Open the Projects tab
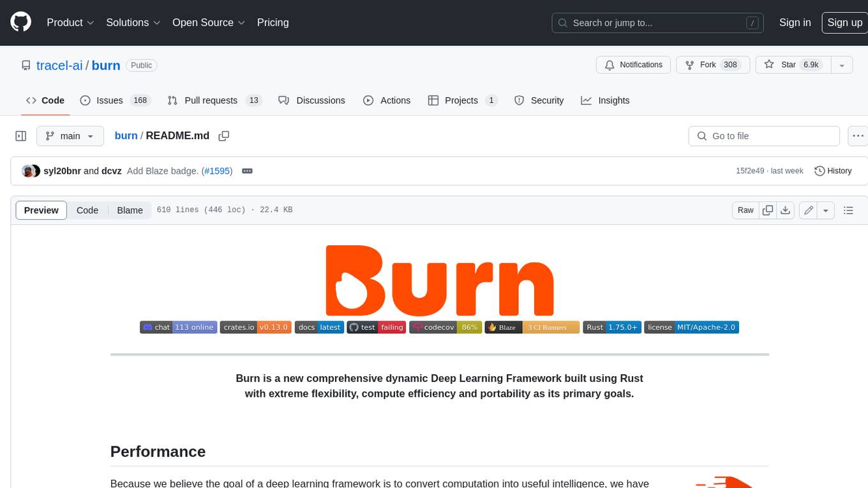Image resolution: width=868 pixels, height=488 pixels. tap(463, 100)
